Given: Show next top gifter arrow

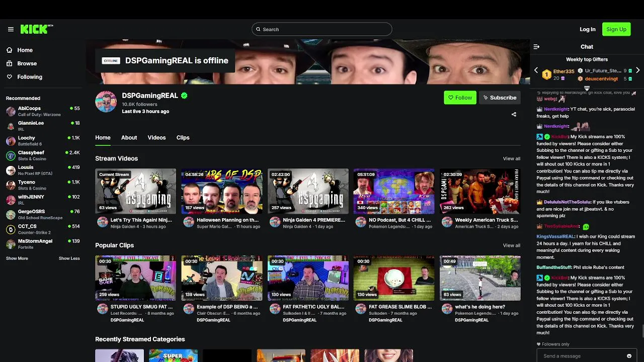Looking at the screenshot, I should point(637,70).
